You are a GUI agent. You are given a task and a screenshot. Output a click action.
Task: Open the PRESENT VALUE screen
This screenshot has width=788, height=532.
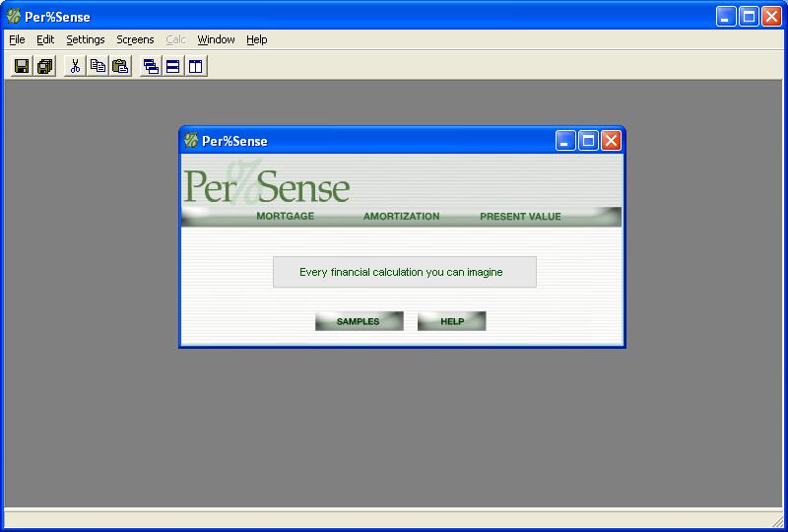tap(520, 216)
